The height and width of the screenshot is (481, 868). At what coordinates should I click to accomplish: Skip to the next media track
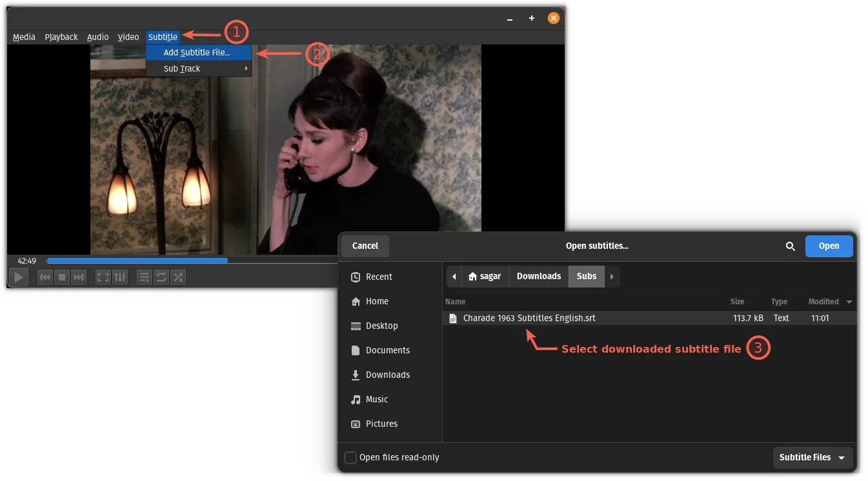(x=79, y=277)
